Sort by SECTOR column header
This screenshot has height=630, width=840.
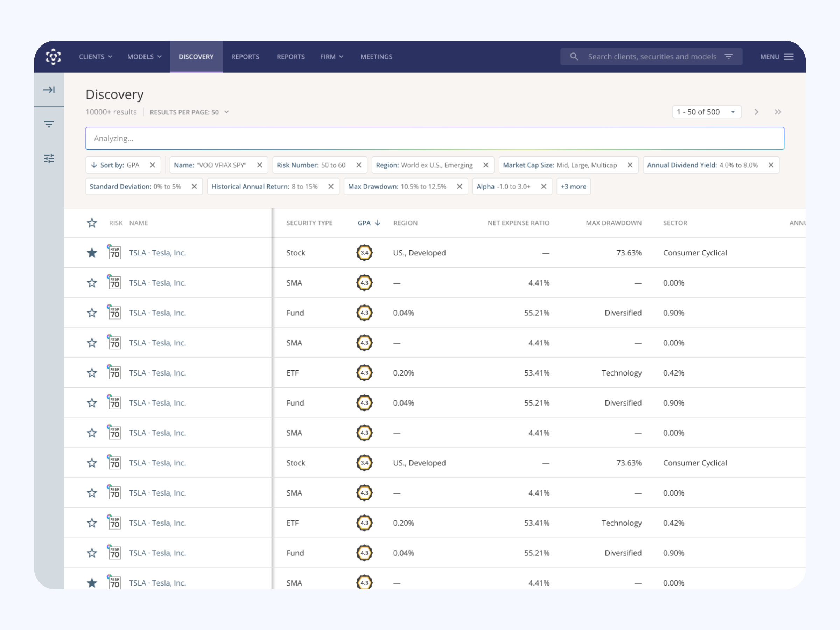click(x=675, y=223)
